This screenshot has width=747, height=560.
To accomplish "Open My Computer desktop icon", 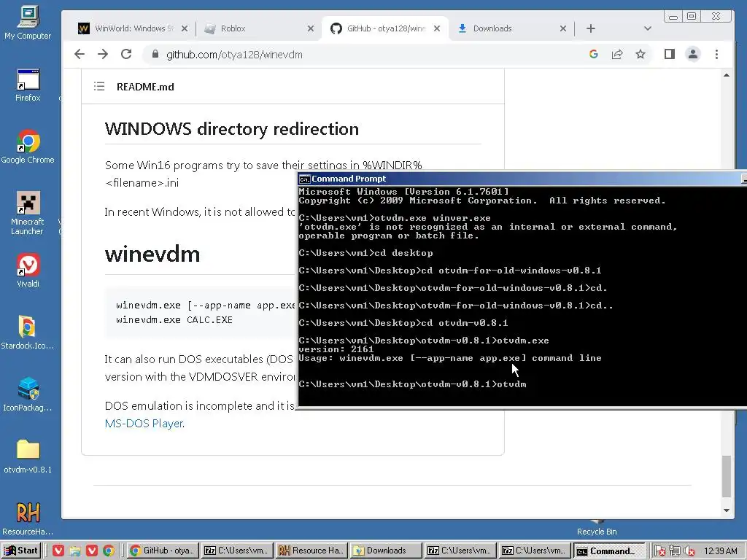I will pyautogui.click(x=28, y=23).
